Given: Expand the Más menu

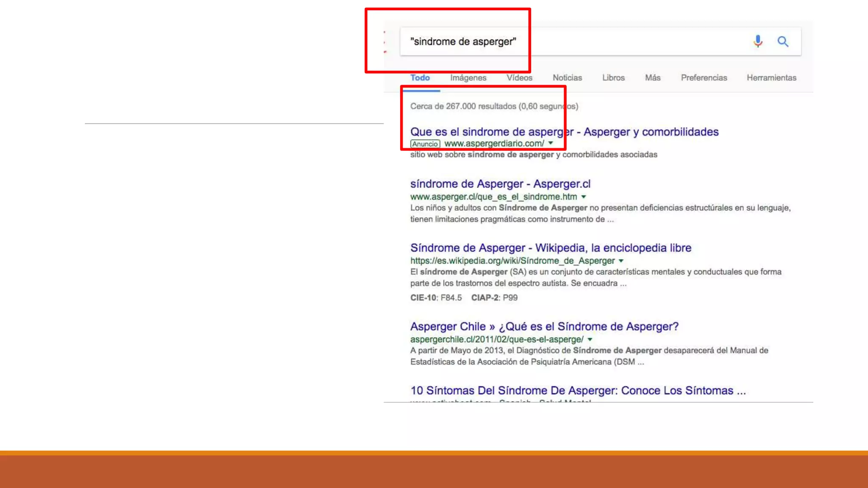Looking at the screenshot, I should click(x=652, y=78).
